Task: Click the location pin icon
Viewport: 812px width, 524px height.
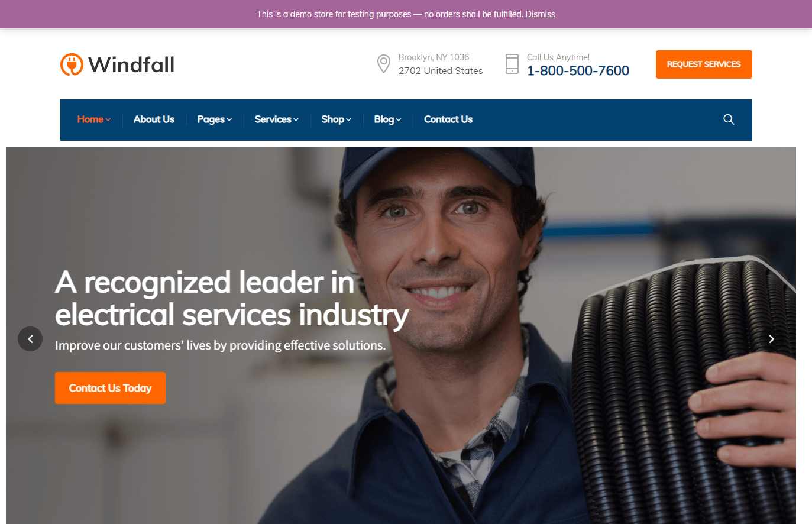Action: point(384,64)
